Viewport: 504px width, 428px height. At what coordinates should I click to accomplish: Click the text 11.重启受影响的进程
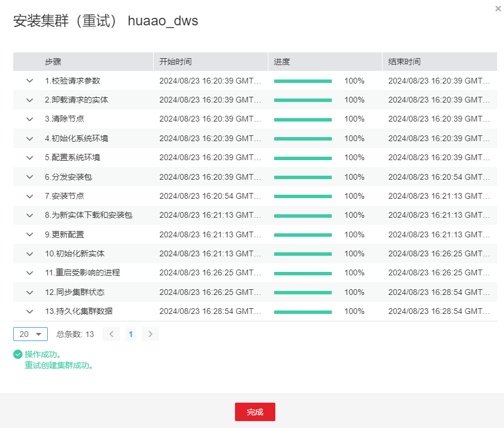tap(82, 273)
